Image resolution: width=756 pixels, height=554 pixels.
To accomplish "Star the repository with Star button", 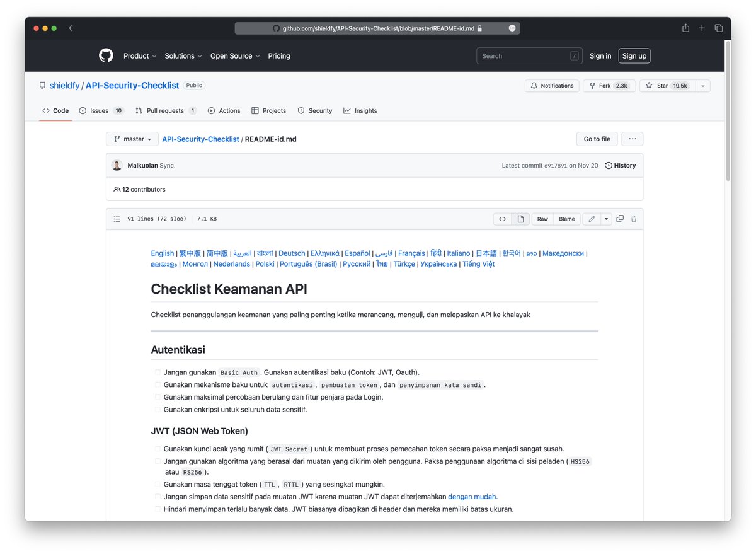I will (668, 86).
